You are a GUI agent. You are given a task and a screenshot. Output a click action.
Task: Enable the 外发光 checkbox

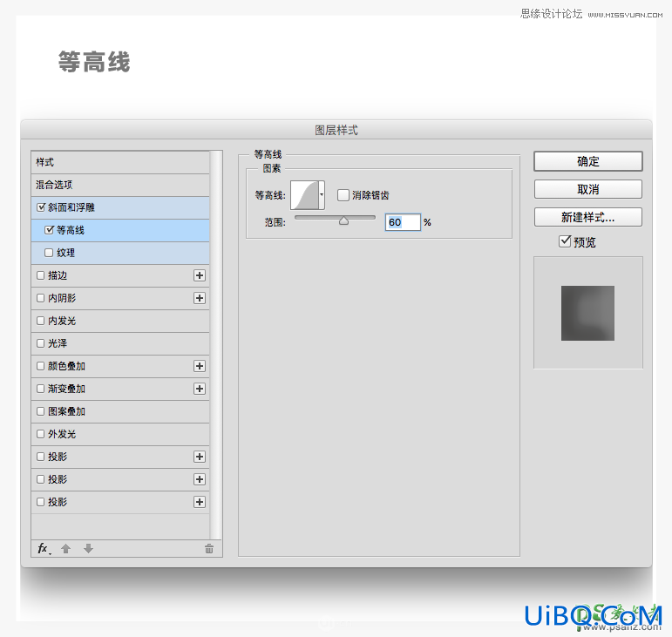pos(40,434)
